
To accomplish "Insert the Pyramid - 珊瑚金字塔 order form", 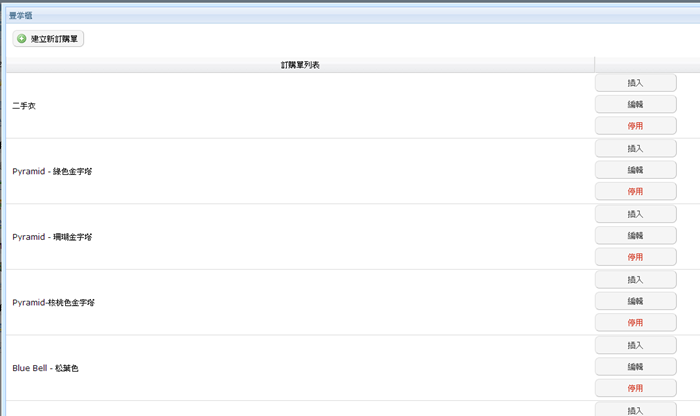I will coord(636,214).
